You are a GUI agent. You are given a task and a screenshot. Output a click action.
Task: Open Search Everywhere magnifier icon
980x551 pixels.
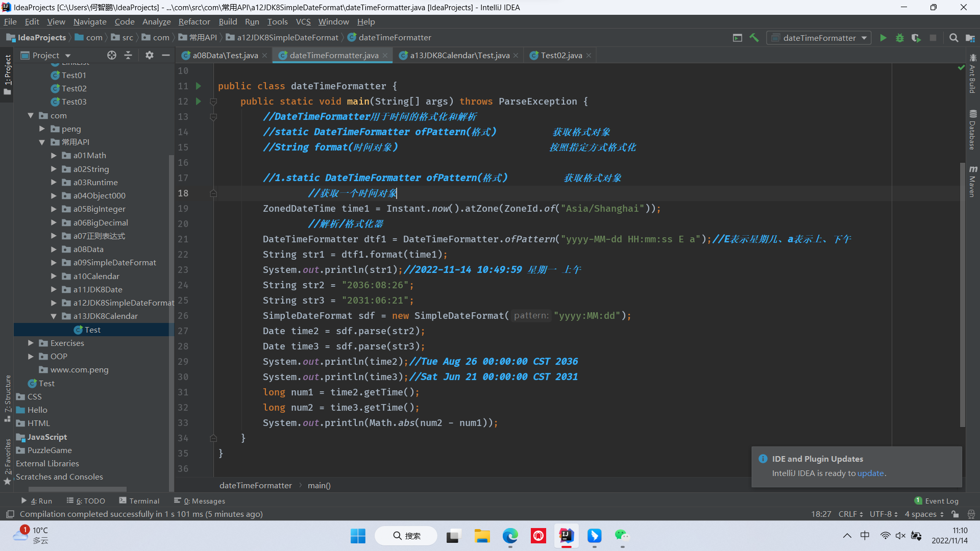(953, 38)
